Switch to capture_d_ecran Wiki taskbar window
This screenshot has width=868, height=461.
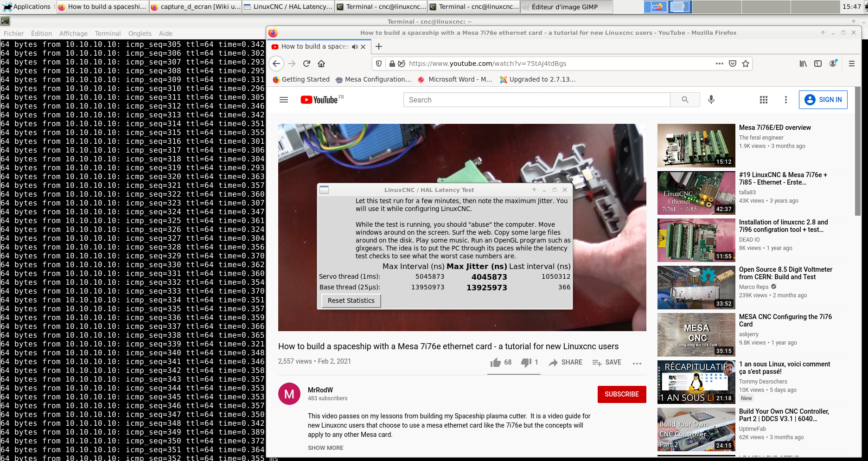click(195, 6)
